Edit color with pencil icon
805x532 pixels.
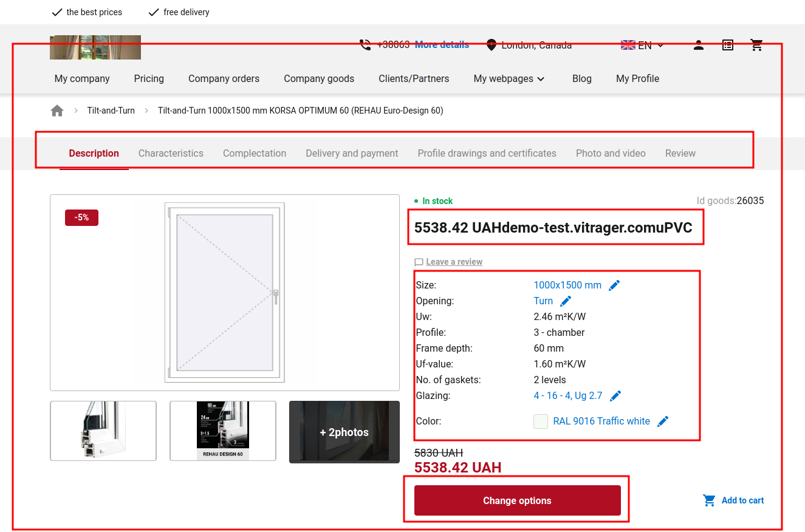663,421
